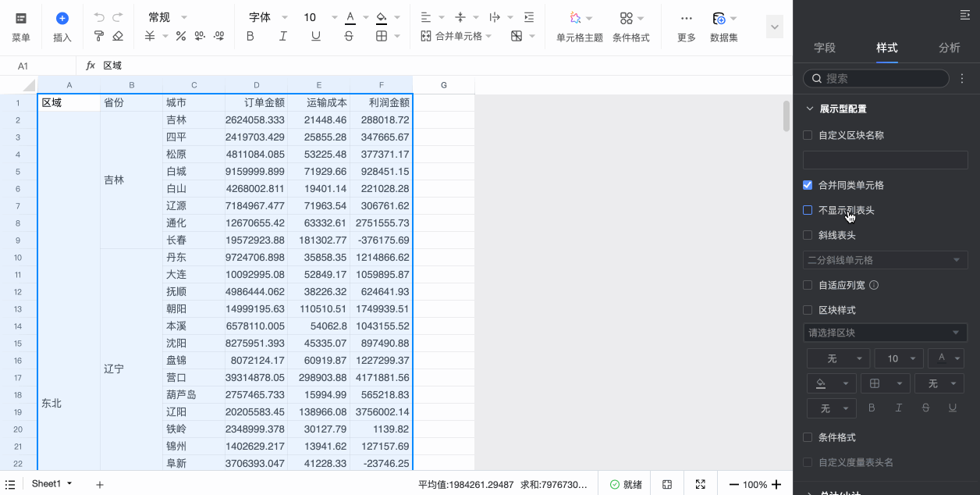Click the top toolbar font color icon
980x495 pixels.
(x=350, y=17)
